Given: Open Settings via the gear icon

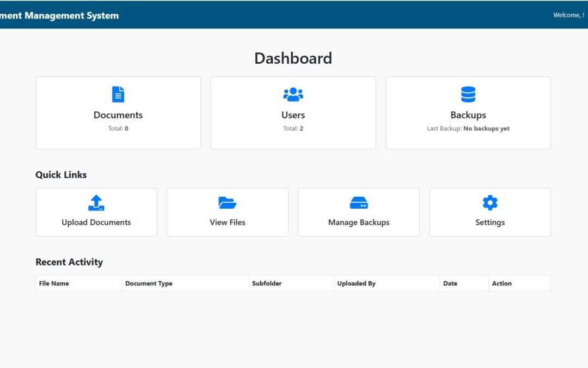Looking at the screenshot, I should pos(489,202).
